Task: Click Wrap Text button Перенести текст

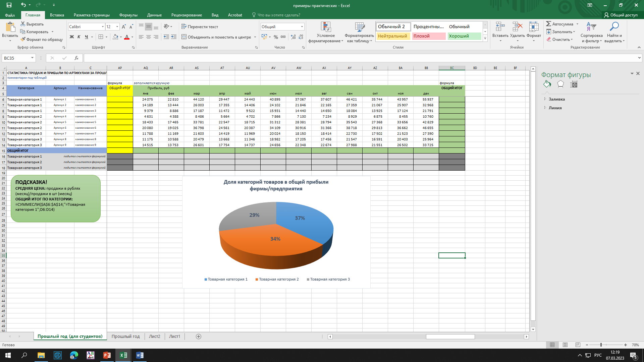Action: (200, 27)
